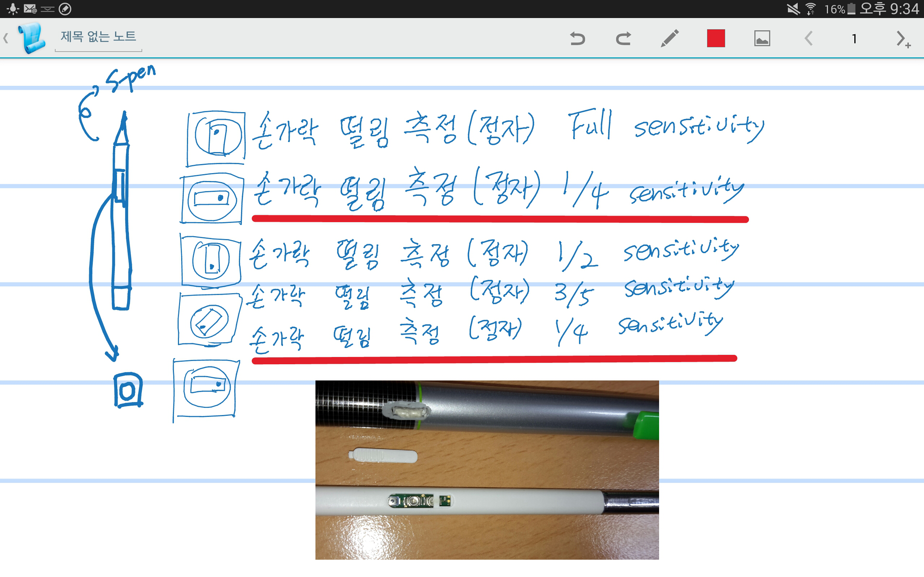Tap the page number 1 indicator
The image size is (924, 577).
pyautogui.click(x=854, y=39)
